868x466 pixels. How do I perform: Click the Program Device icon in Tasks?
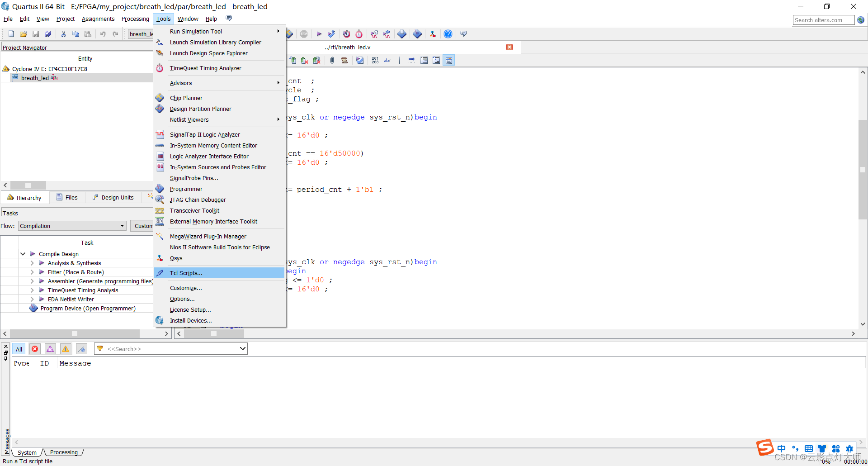tap(33, 308)
